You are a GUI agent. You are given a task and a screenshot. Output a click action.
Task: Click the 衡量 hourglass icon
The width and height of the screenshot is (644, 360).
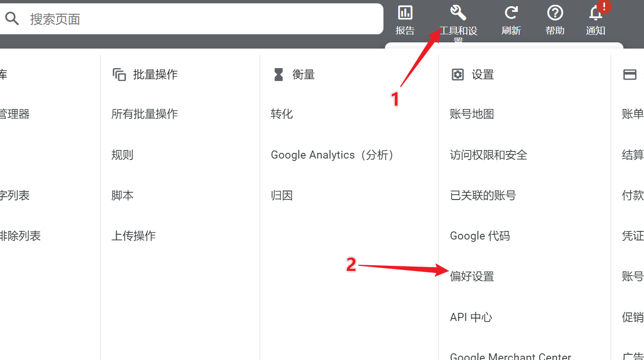[x=279, y=75]
